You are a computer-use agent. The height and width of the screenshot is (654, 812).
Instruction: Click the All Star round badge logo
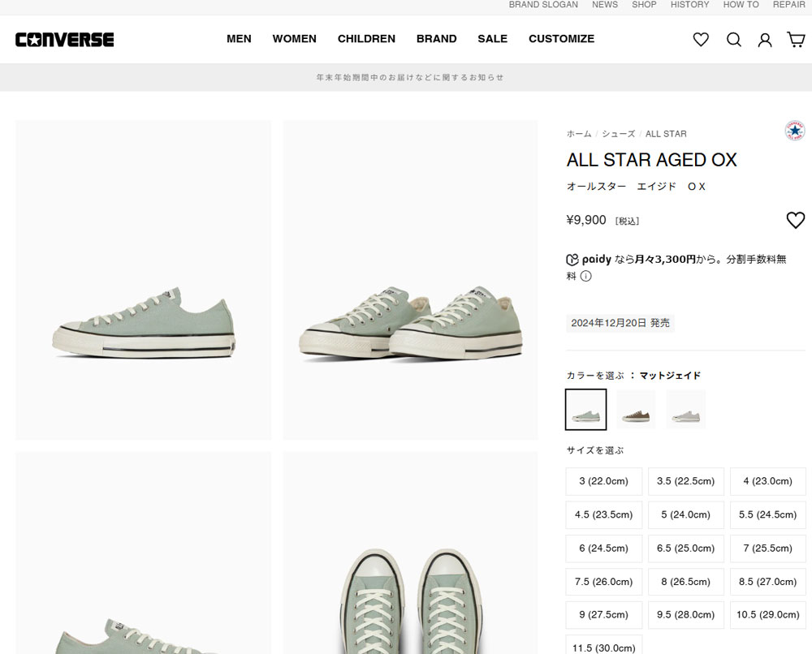pyautogui.click(x=795, y=131)
